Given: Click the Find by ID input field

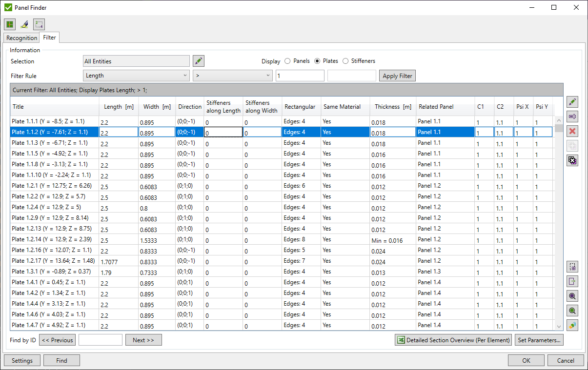Looking at the screenshot, I should 100,340.
